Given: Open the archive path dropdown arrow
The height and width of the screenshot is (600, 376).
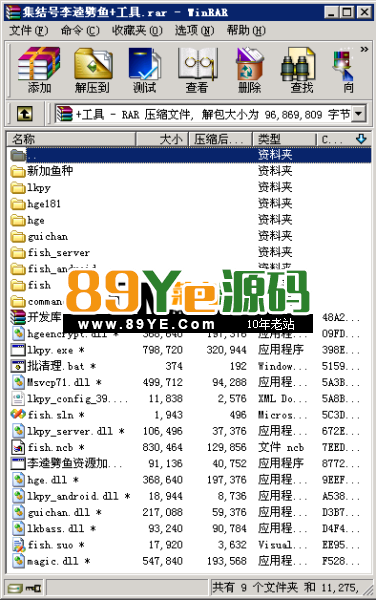Looking at the screenshot, I should click(x=358, y=114).
